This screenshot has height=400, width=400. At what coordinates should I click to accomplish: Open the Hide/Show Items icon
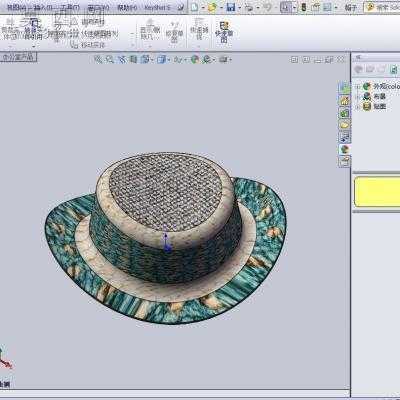[x=178, y=59]
